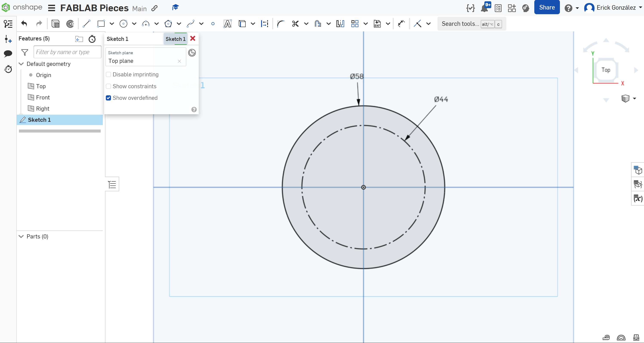Click in the Filter by name field

pyautogui.click(x=68, y=52)
